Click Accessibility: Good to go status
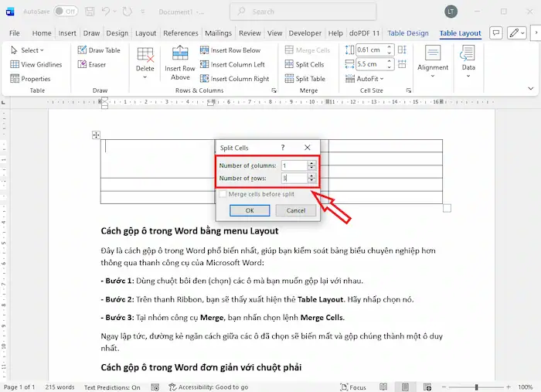 click(x=209, y=387)
